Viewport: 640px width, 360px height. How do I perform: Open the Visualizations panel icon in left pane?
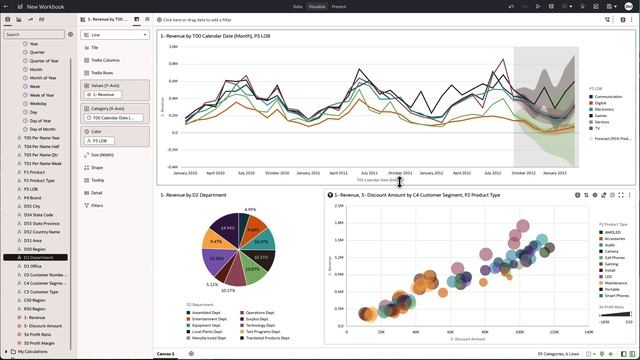pos(19,19)
